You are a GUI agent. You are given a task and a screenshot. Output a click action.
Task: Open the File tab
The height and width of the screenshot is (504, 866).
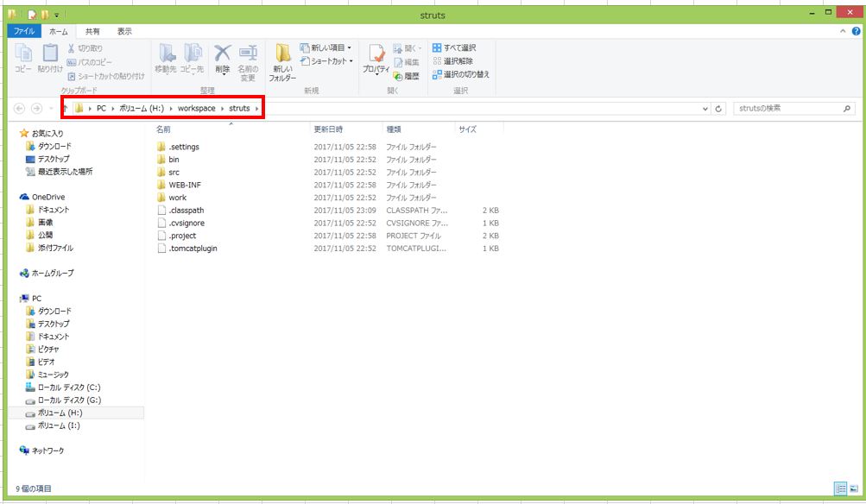[x=24, y=31]
